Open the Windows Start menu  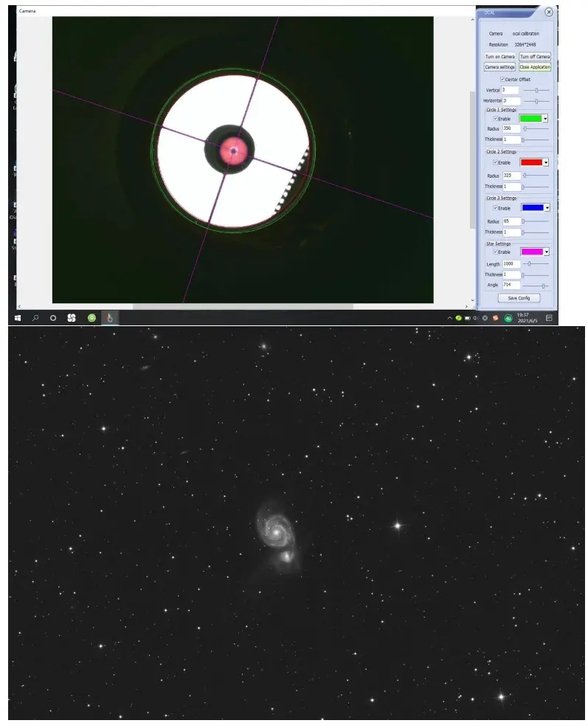click(18, 318)
